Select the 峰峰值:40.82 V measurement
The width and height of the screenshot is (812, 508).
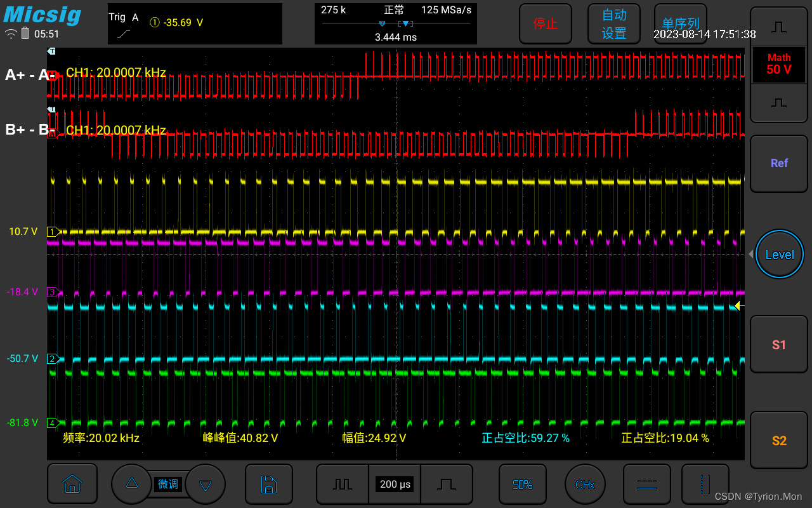[240, 438]
